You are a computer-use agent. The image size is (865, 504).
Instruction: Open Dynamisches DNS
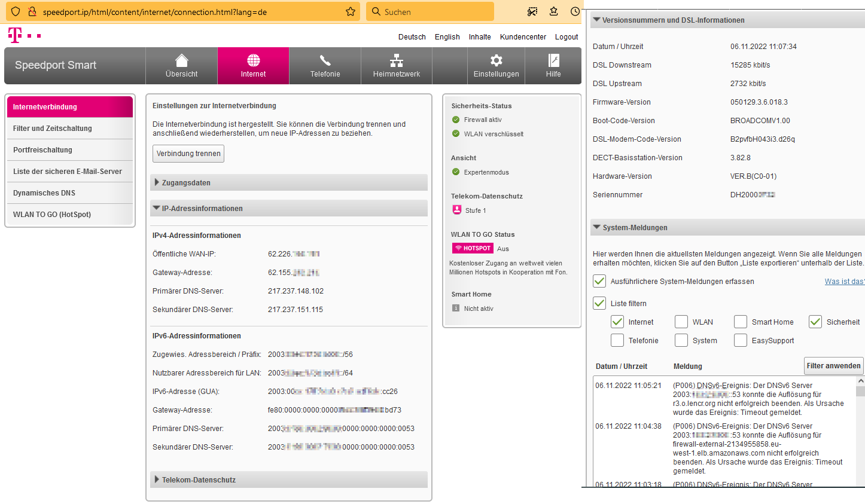pos(70,193)
